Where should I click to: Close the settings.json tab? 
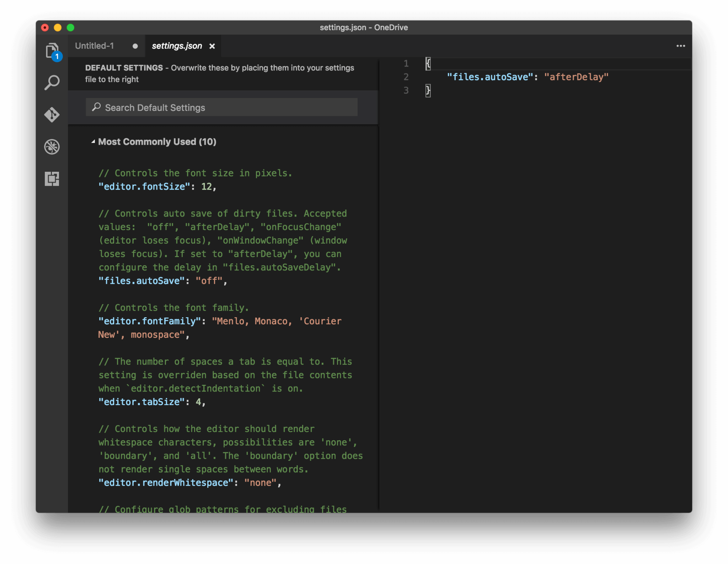pos(212,46)
